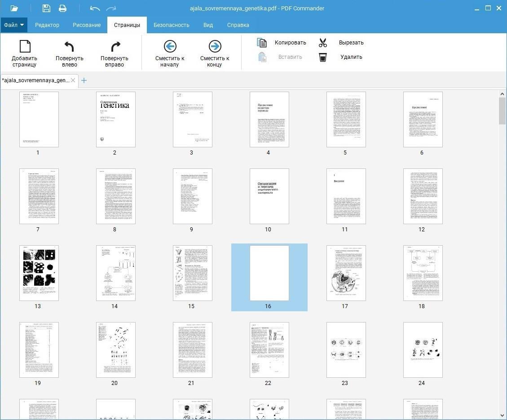Screen dimensions: 507x420
Task: Redo the last undone action
Action: click(111, 9)
